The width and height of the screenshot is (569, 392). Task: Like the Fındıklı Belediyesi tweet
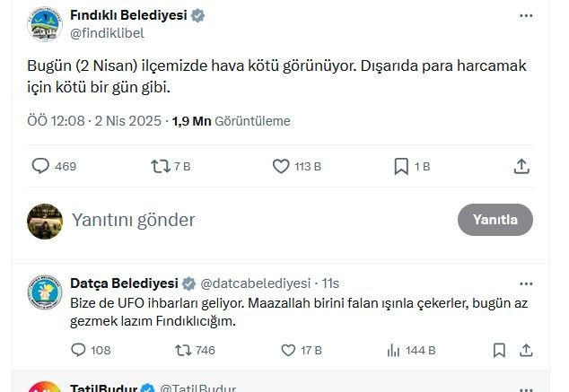281,166
